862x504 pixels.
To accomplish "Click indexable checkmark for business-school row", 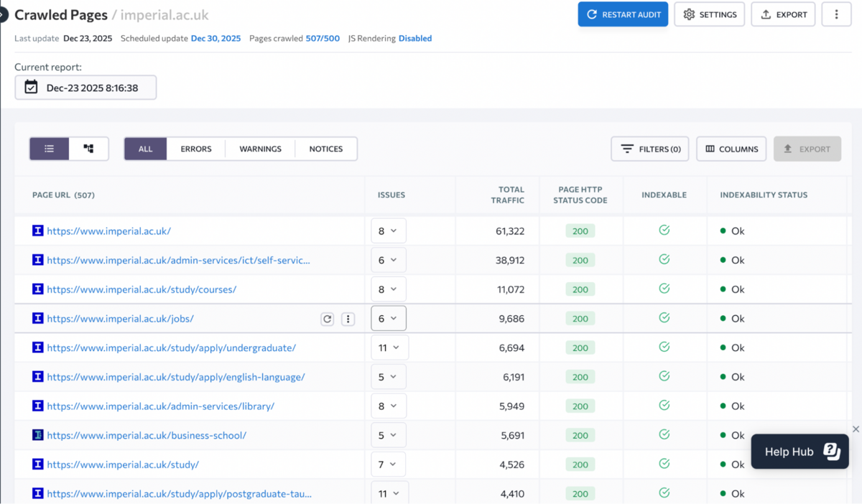I will [664, 434].
